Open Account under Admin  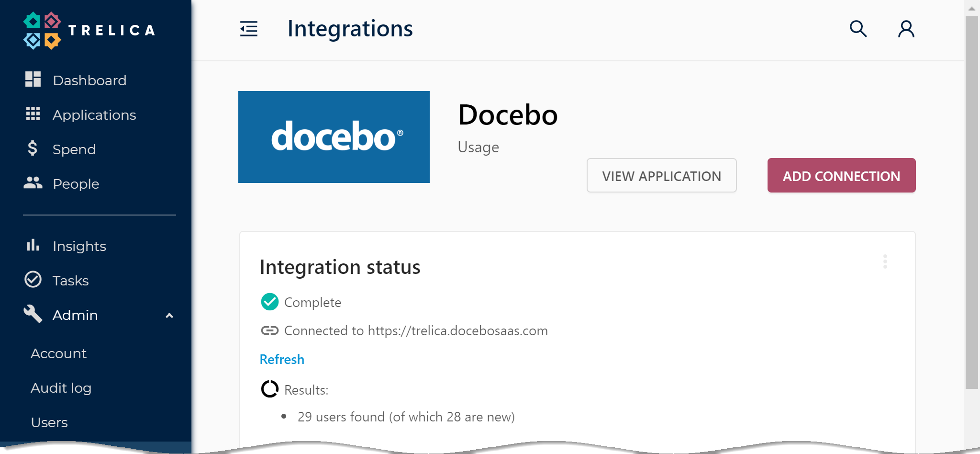tap(59, 353)
